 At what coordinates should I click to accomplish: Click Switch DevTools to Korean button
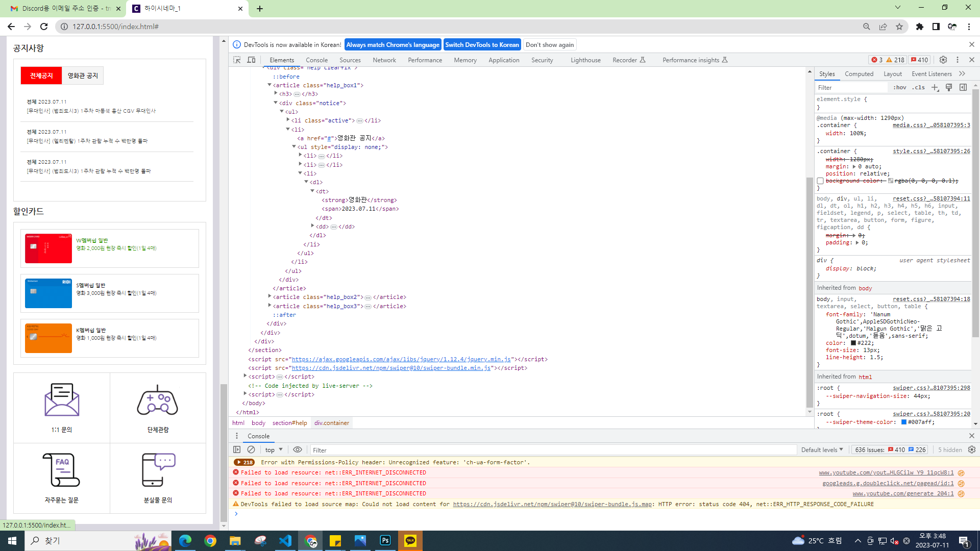[x=482, y=44]
